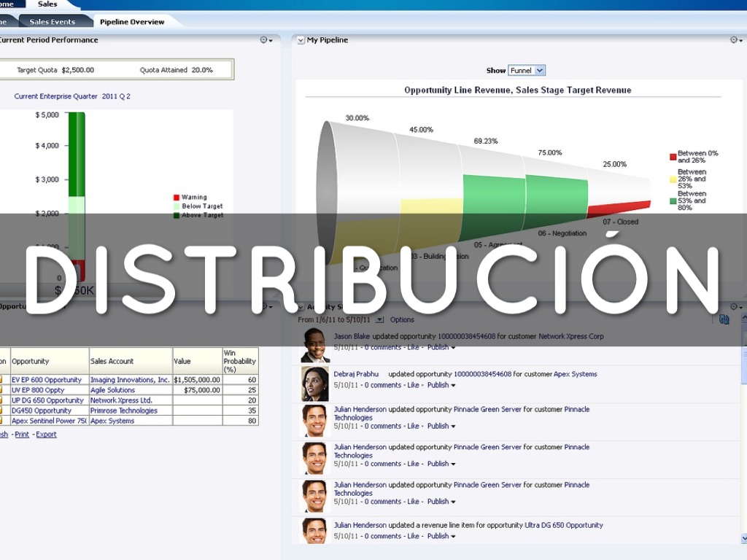Viewport: 747px width, 560px height.
Task: Switch to the Sales Events tab
Action: tap(52, 22)
